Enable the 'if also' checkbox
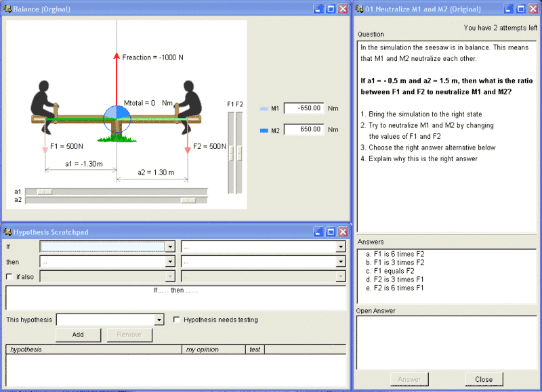The image size is (542, 392). 9,276
